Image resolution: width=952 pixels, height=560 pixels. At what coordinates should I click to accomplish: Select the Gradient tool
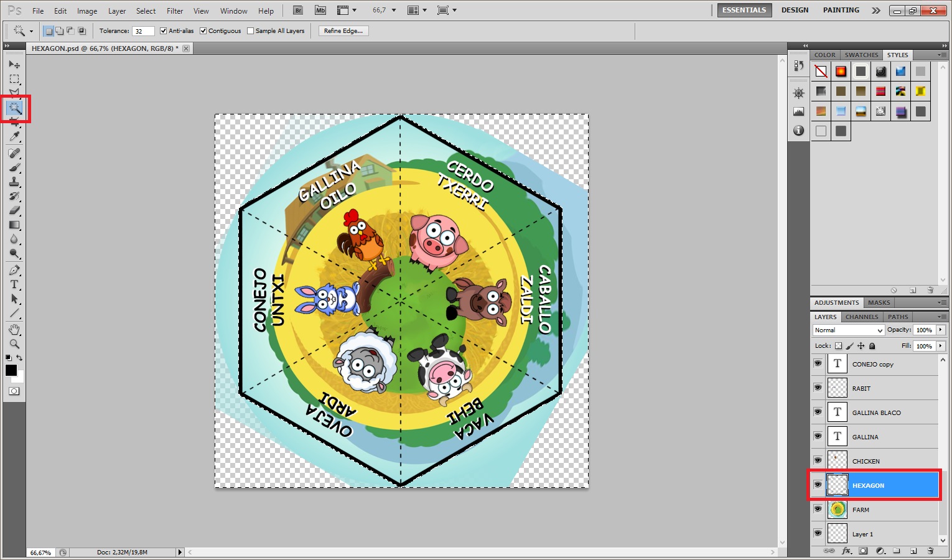tap(14, 225)
